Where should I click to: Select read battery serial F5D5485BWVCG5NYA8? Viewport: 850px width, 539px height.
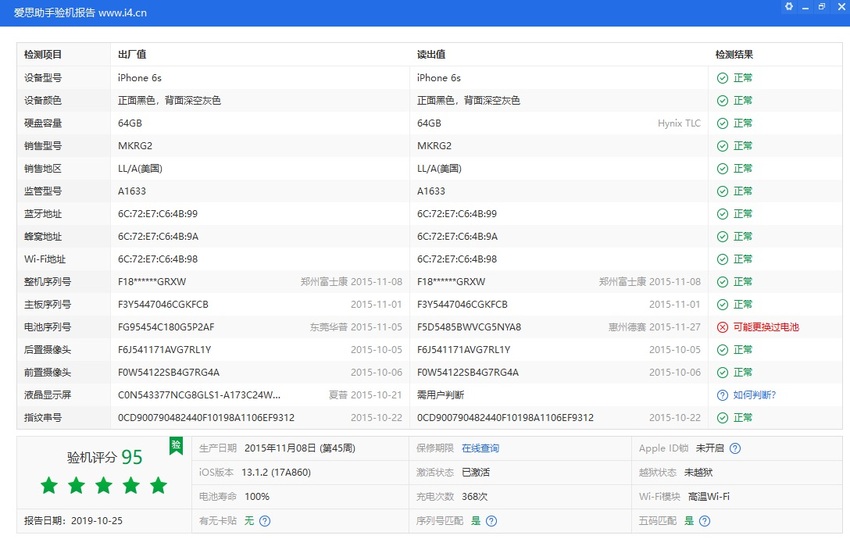tap(469, 328)
